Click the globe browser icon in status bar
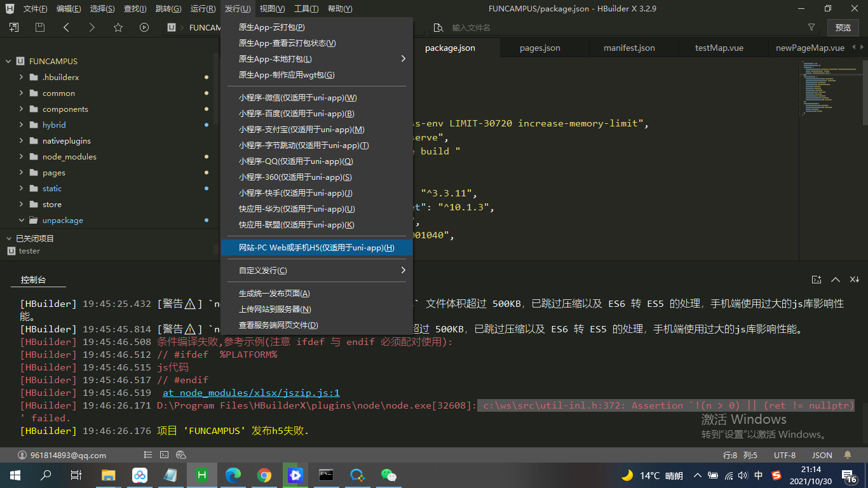 click(181, 455)
